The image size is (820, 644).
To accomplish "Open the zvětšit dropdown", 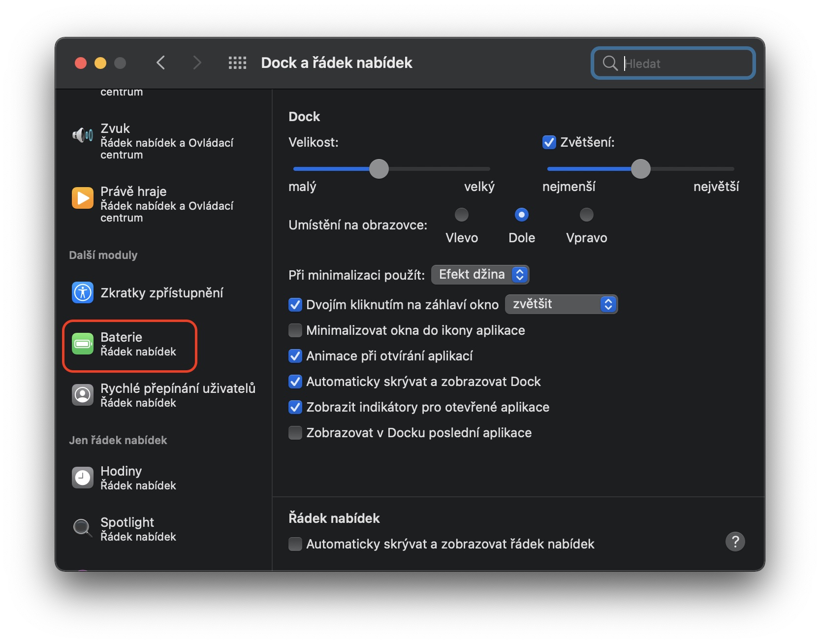I will [561, 304].
